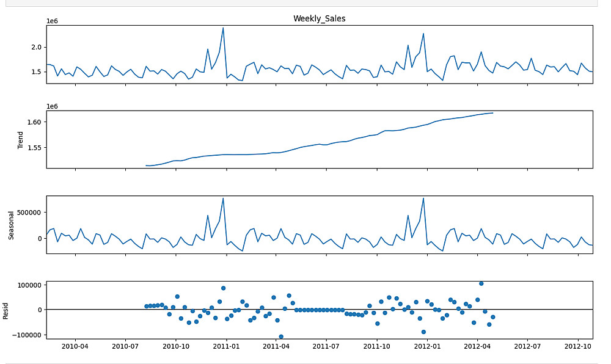Image resolution: width=611 pixels, height=364 pixels.
Task: Click the Seasonal peak near 2012-01
Action: 423,198
